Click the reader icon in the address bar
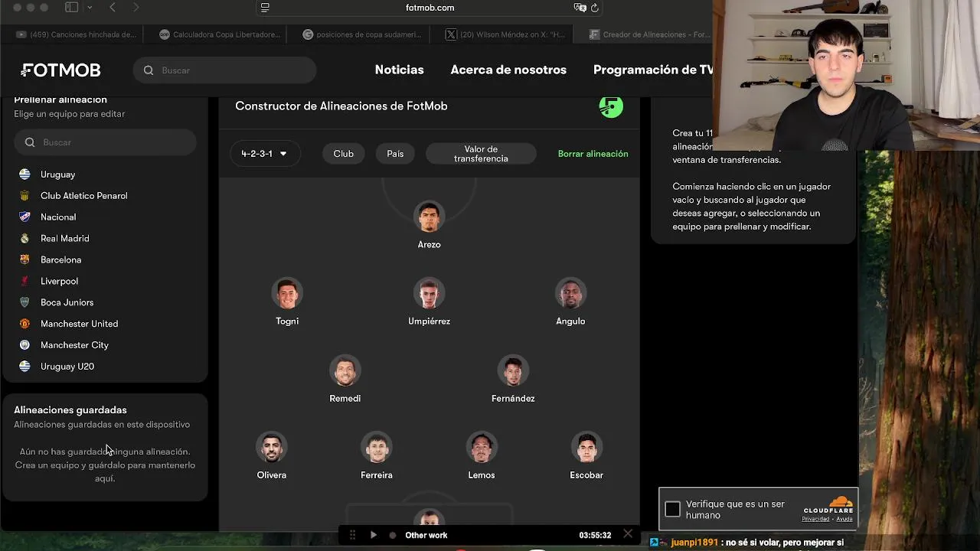The width and height of the screenshot is (980, 551). (265, 8)
